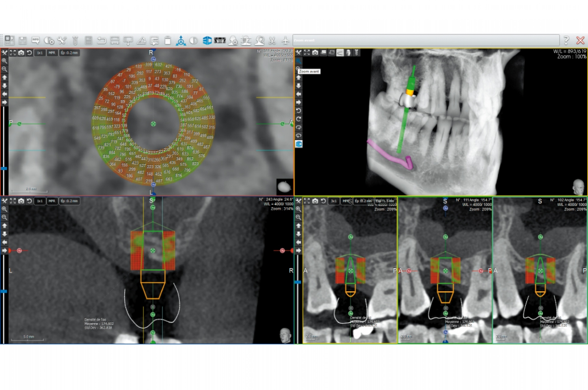Image resolution: width=588 pixels, height=390 pixels.
Task: Click the save icon in the top toolbar
Action: pyautogui.click(x=23, y=41)
